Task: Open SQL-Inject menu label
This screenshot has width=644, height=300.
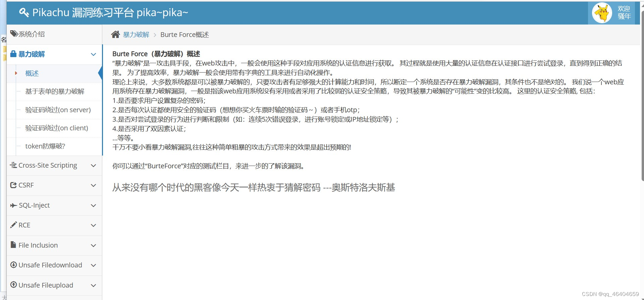Action: 34,205
